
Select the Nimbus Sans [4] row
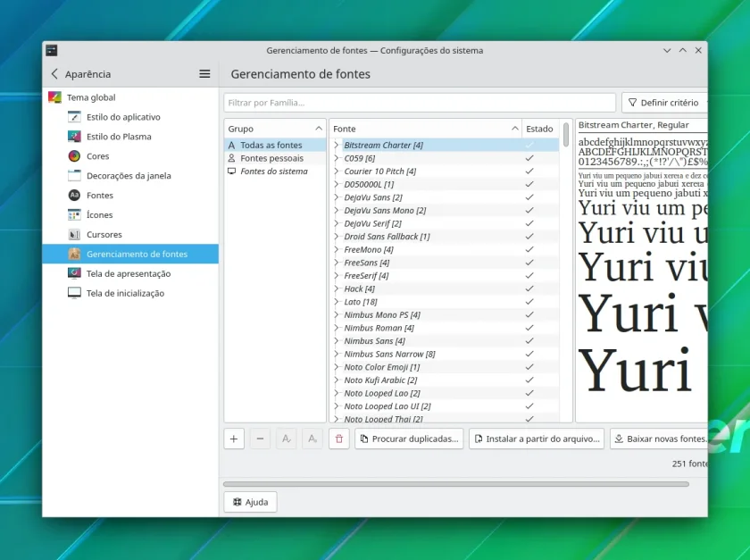coord(444,341)
